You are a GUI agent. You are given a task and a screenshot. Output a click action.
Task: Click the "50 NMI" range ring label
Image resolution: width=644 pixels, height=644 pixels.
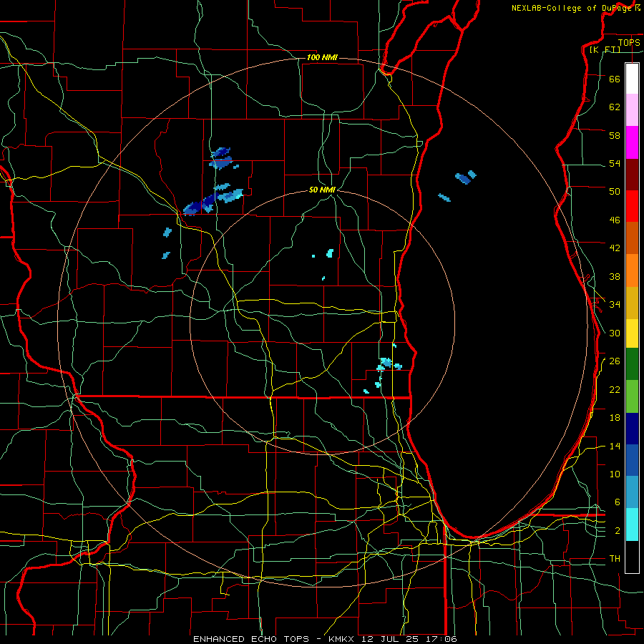pyautogui.click(x=322, y=190)
